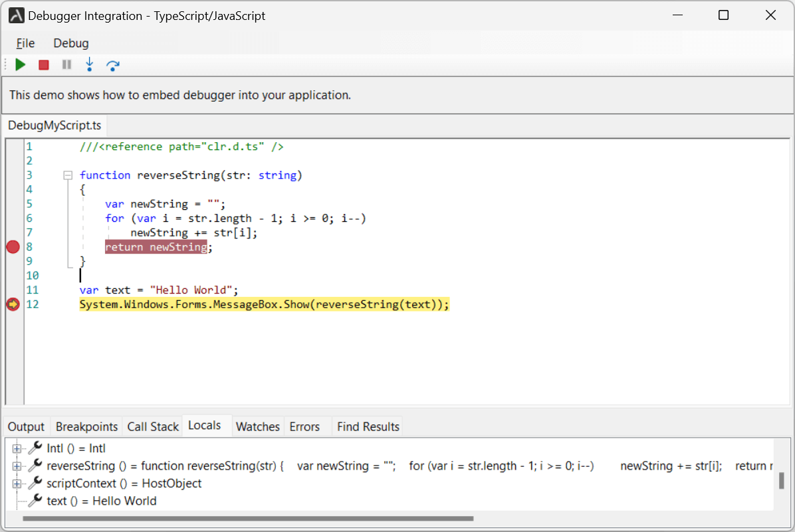
Task: Step over using the curved arrow icon
Action: [x=112, y=65]
